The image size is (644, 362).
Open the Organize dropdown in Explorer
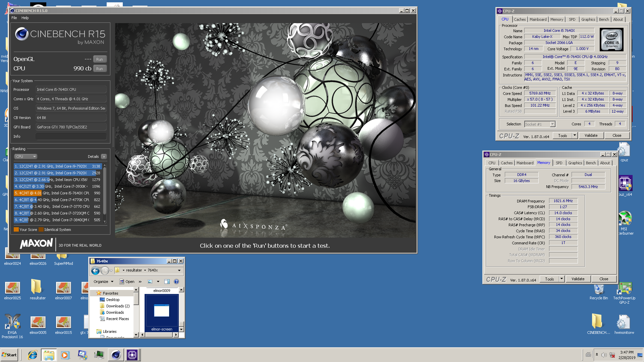(x=103, y=282)
